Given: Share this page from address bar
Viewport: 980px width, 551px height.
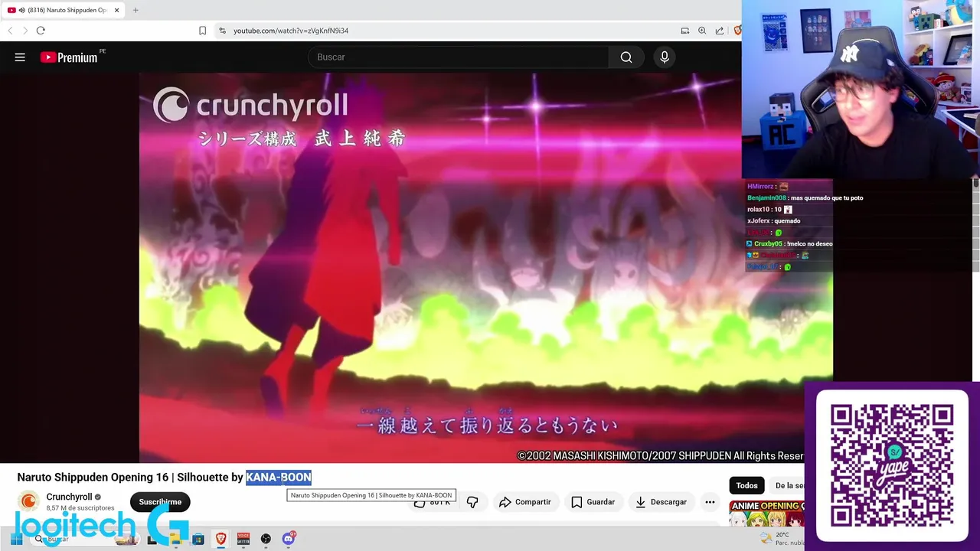Looking at the screenshot, I should pos(720,31).
